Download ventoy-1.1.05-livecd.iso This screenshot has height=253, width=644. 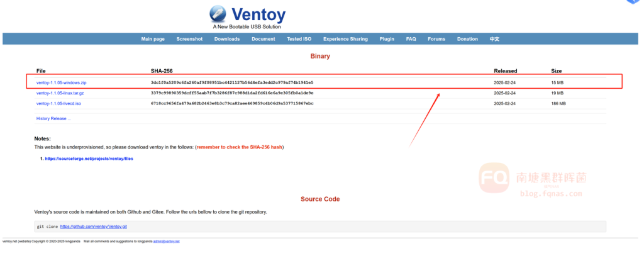coord(58,103)
